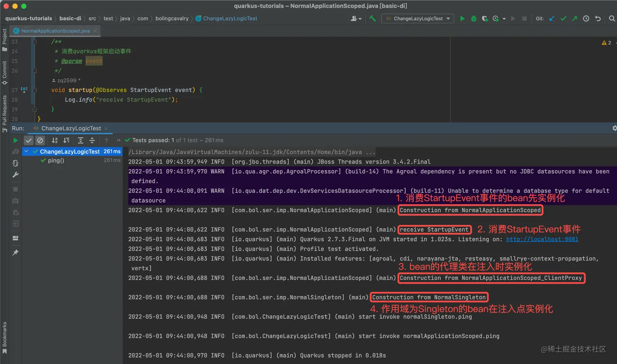Open the Project tool window tab
617x364 pixels.
coord(4,40)
